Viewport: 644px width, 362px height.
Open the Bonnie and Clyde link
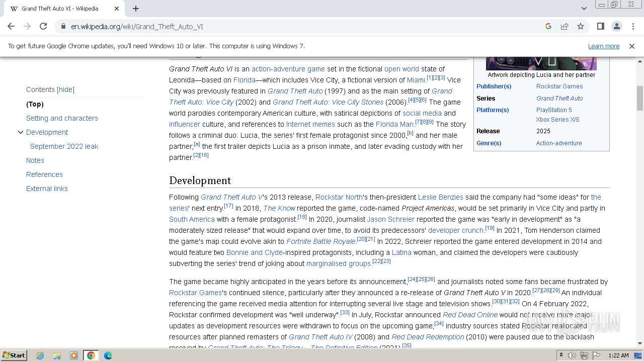click(255, 252)
